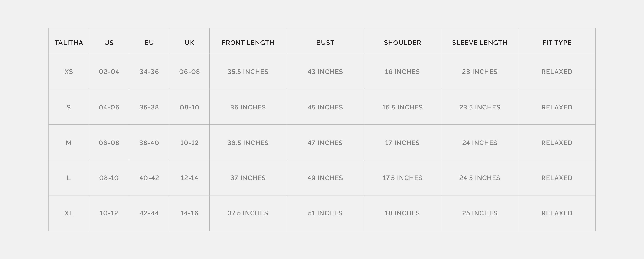
Task: Select the FRONT LENGTH header cell
Action: (x=248, y=43)
